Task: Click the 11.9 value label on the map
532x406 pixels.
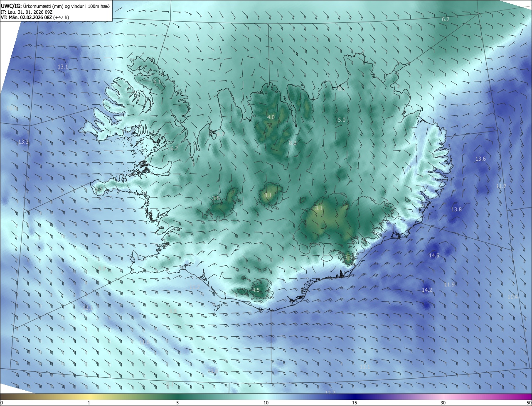Action: click(449, 285)
